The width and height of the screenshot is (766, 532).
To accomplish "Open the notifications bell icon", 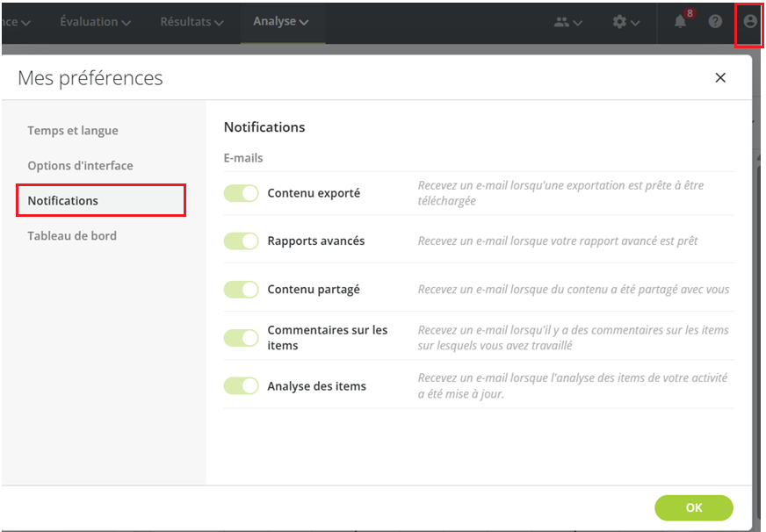I will 680,21.
